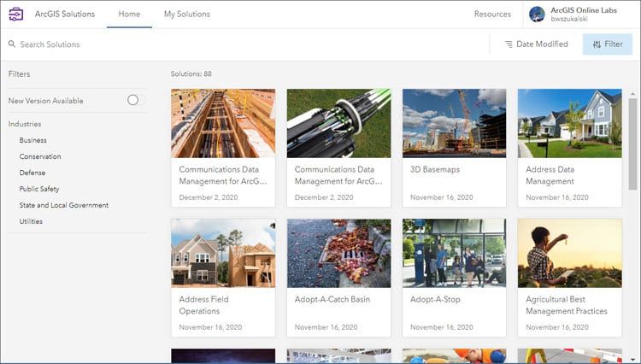Filter by Defense industry
641x364 pixels.
(32, 173)
